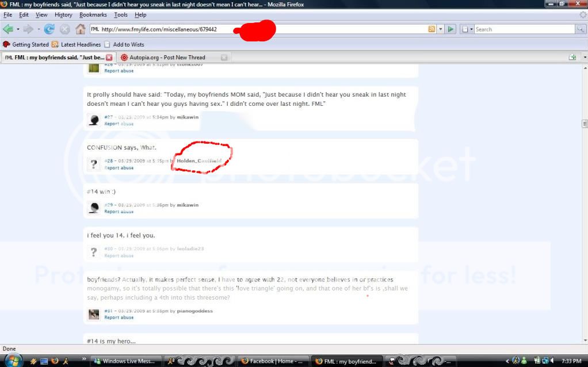The width and height of the screenshot is (588, 367).
Task: Open the new tab button on the tab strip
Action: 572,58
